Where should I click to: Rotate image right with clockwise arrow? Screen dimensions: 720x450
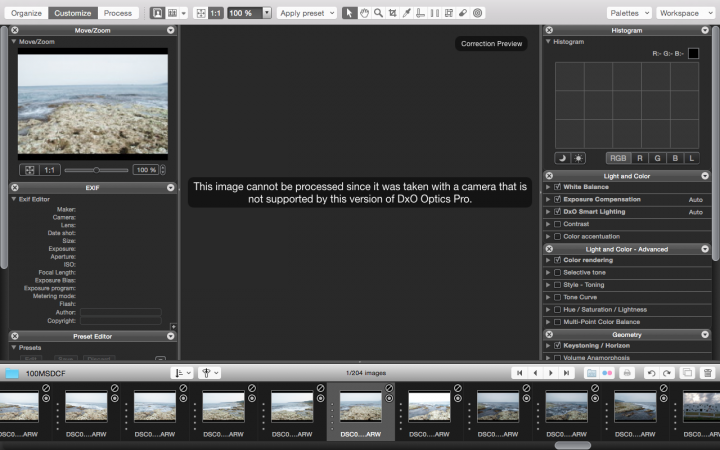(667, 373)
